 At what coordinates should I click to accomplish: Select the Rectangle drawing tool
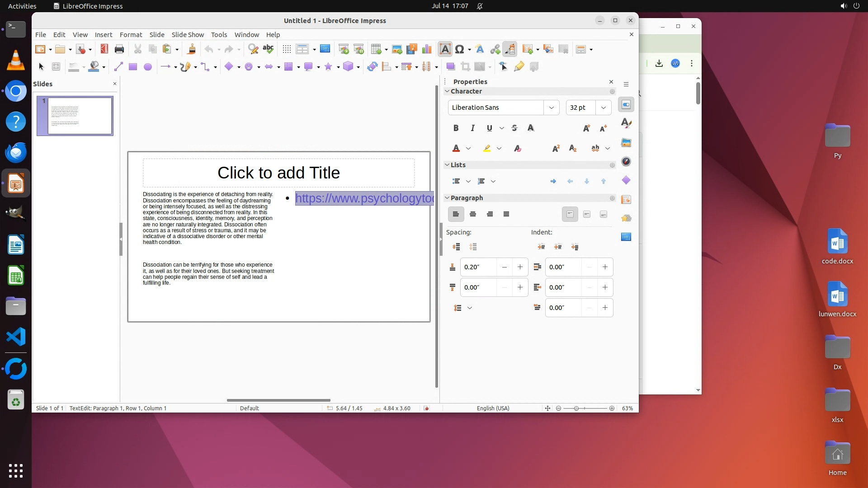pos(132,67)
